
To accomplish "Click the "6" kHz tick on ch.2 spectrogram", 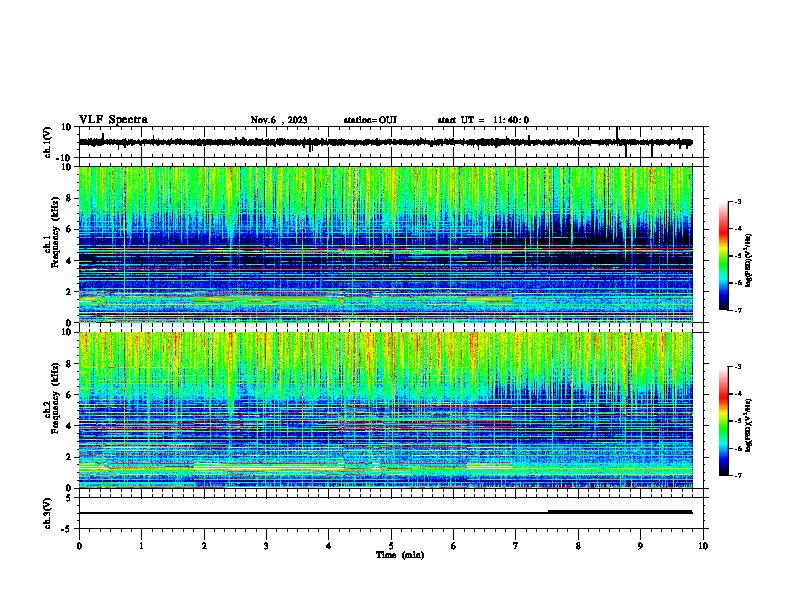I will (x=69, y=395).
